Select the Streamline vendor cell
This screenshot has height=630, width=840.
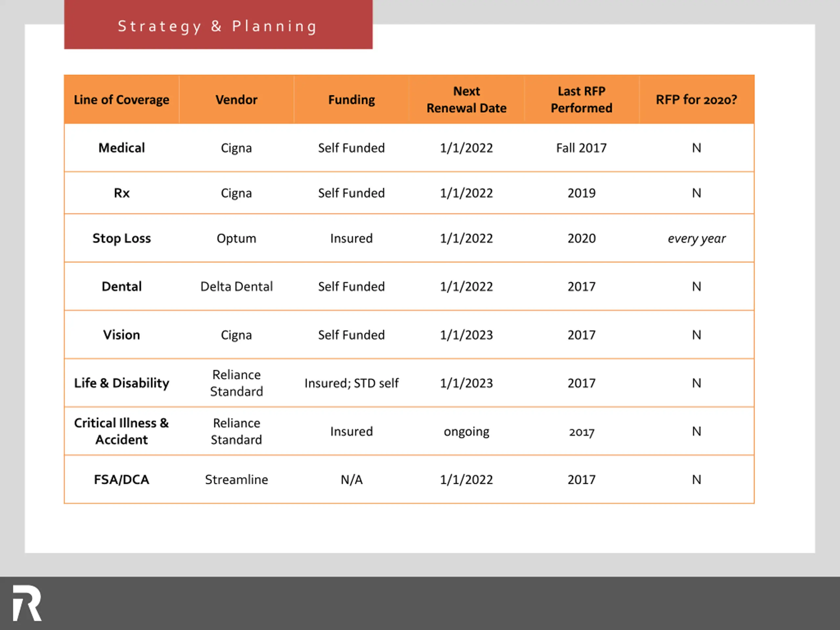click(x=236, y=480)
